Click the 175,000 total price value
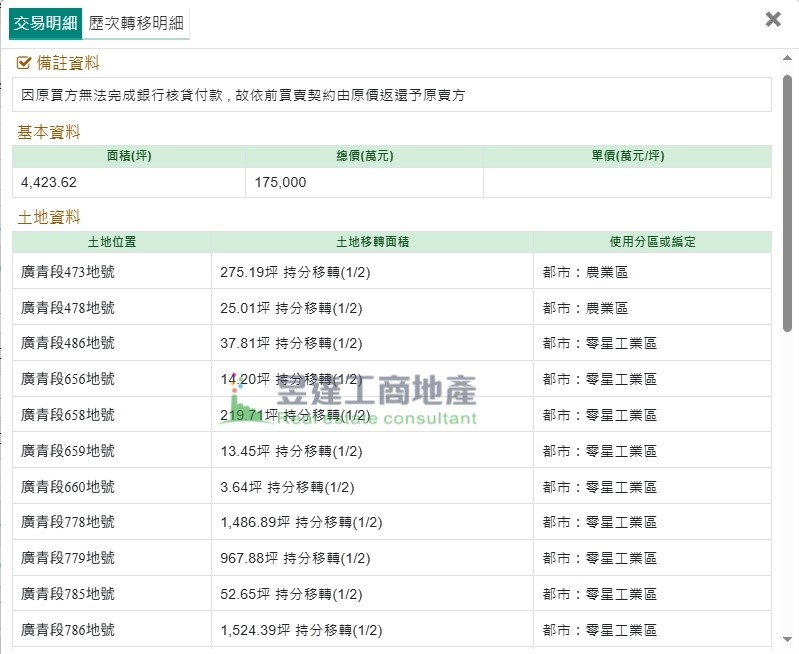This screenshot has height=654, width=799. click(280, 182)
